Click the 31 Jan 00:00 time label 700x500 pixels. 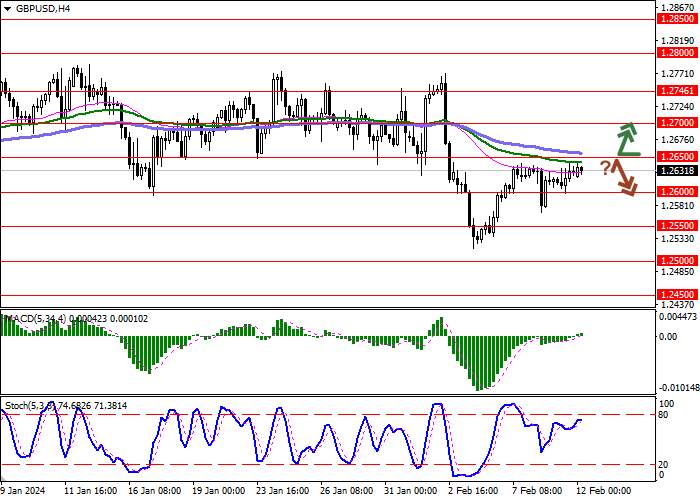[x=411, y=491]
